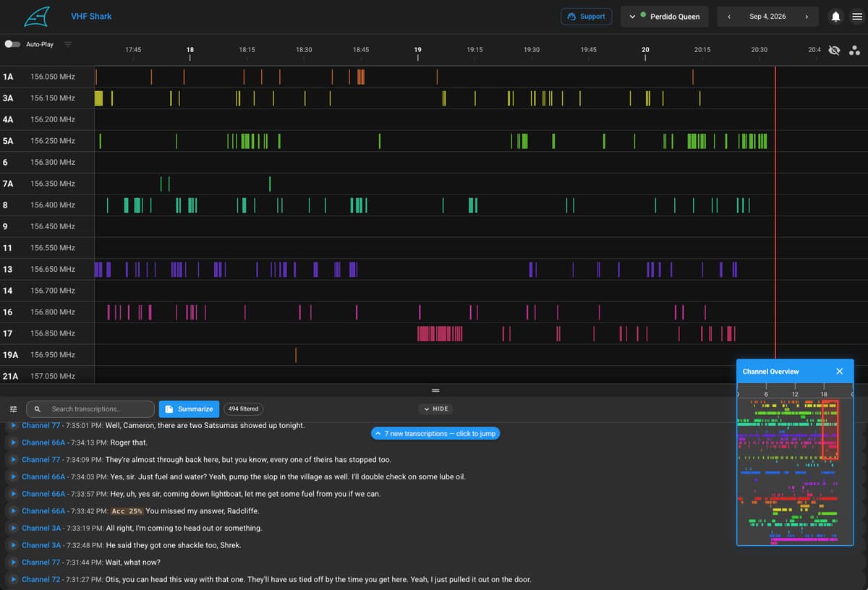Play the Channel 66A 7:33:57 PM transcription
Viewport: 868px width, 590px height.
(13, 494)
